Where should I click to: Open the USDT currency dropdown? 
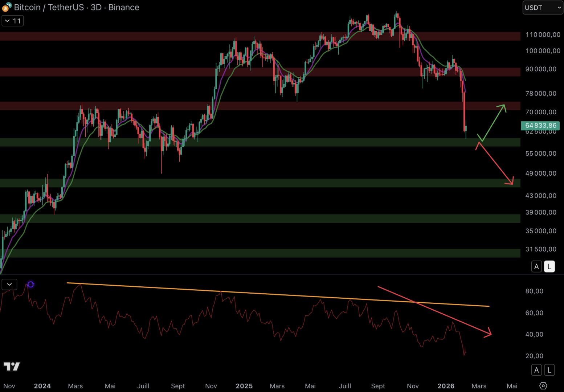[x=542, y=8]
